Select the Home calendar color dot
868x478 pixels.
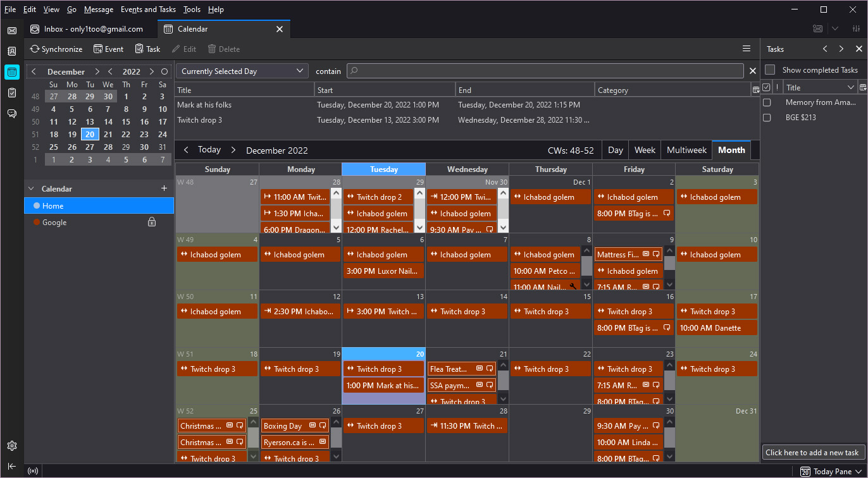click(37, 205)
